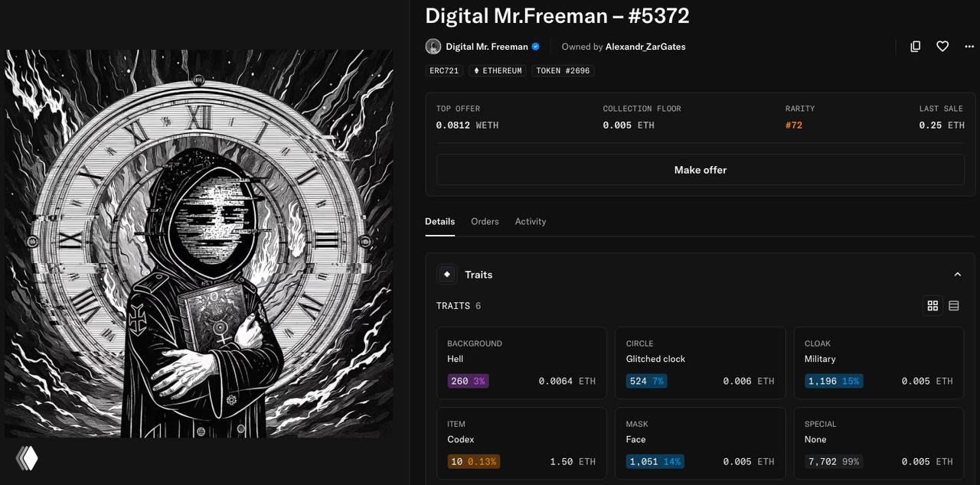Expand the Item trait Codex card
Screen dimensions: 980x485
pos(521,443)
